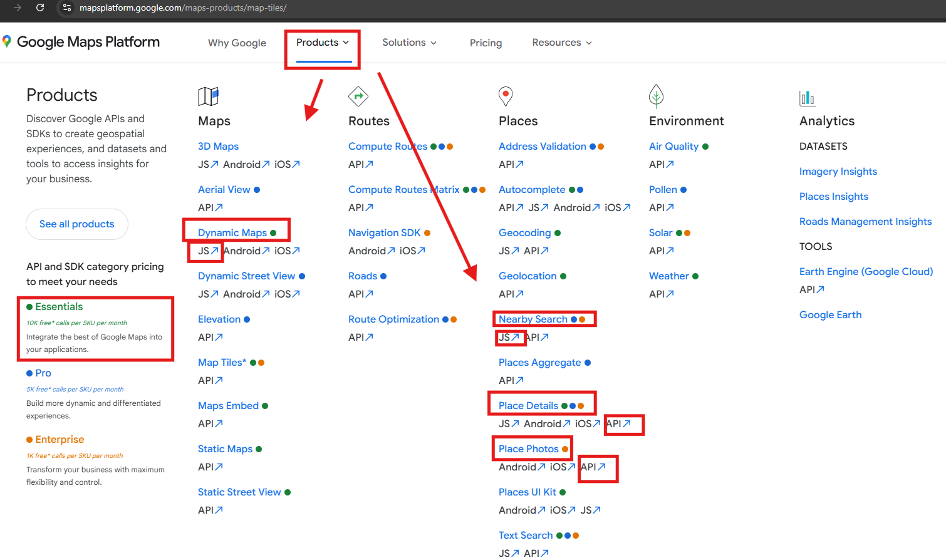Open the Route Optimization product link
The width and height of the screenshot is (946, 560).
[x=393, y=319]
